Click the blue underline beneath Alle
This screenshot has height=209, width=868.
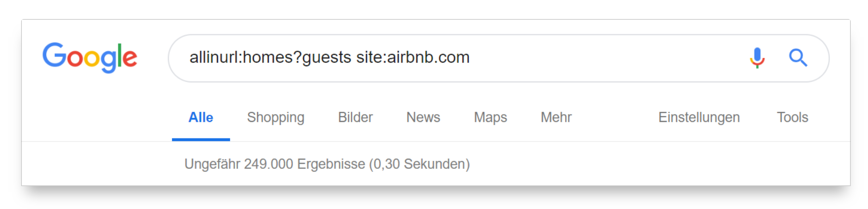[201, 140]
